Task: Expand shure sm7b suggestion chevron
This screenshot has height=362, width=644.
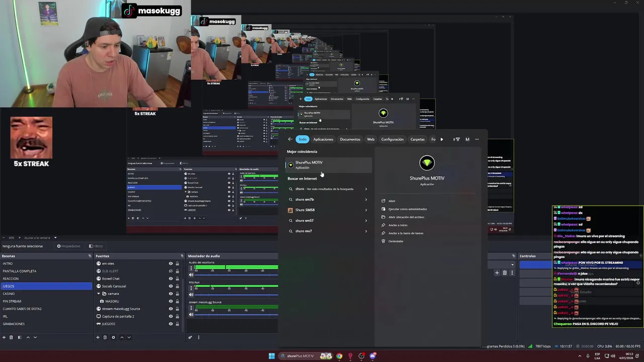Action: click(366, 200)
